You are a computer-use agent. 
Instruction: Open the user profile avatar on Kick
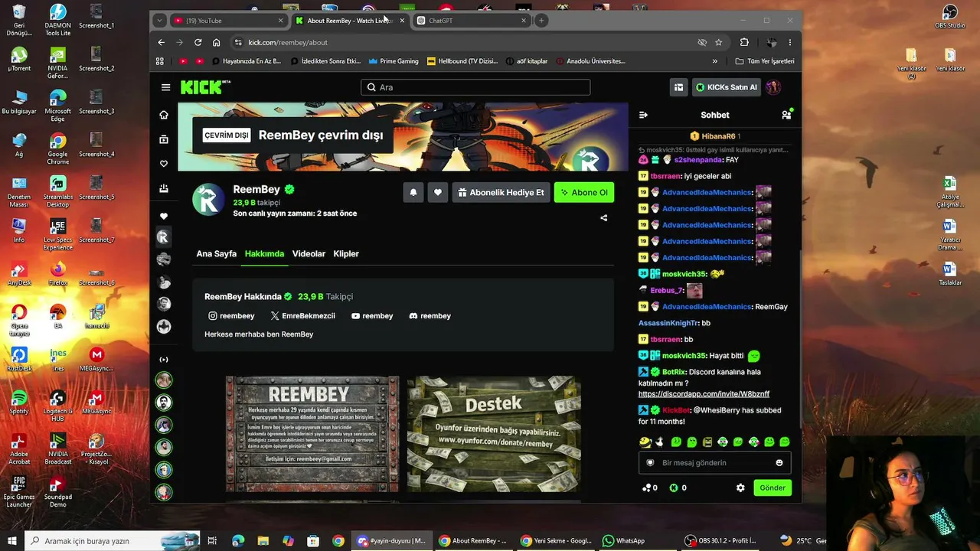(773, 87)
